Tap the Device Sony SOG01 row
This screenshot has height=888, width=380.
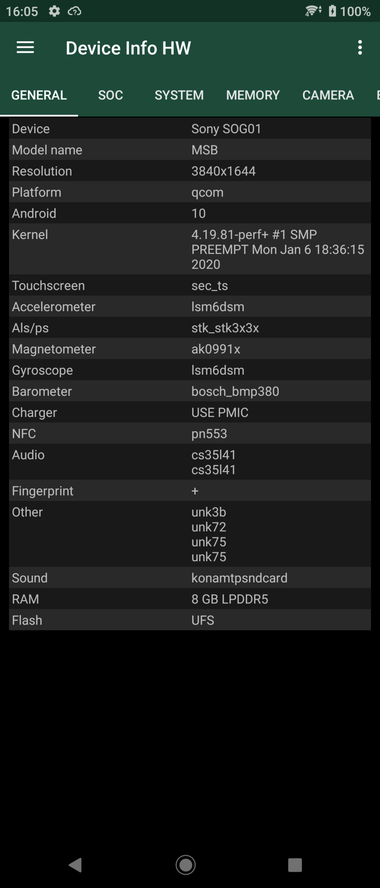(x=190, y=129)
